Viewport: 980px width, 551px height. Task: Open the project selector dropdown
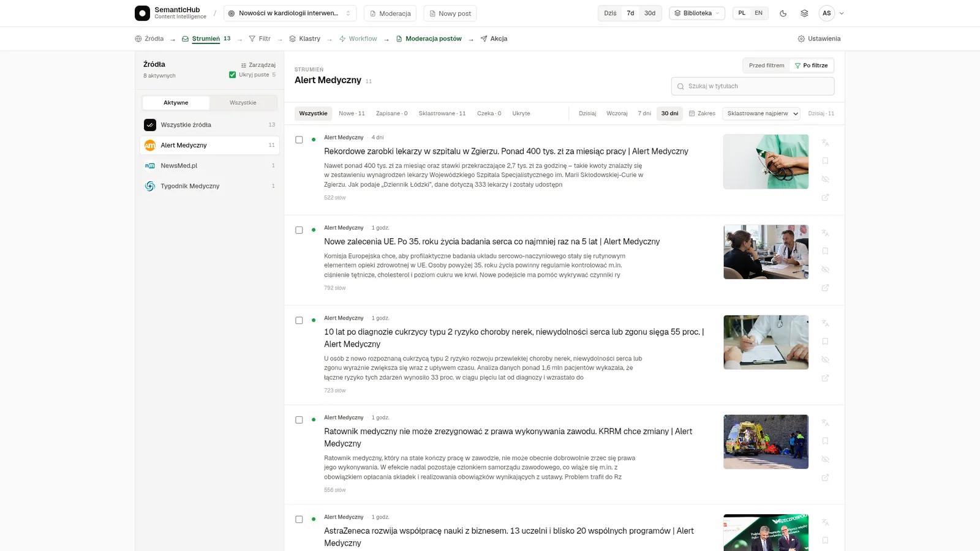pyautogui.click(x=290, y=13)
